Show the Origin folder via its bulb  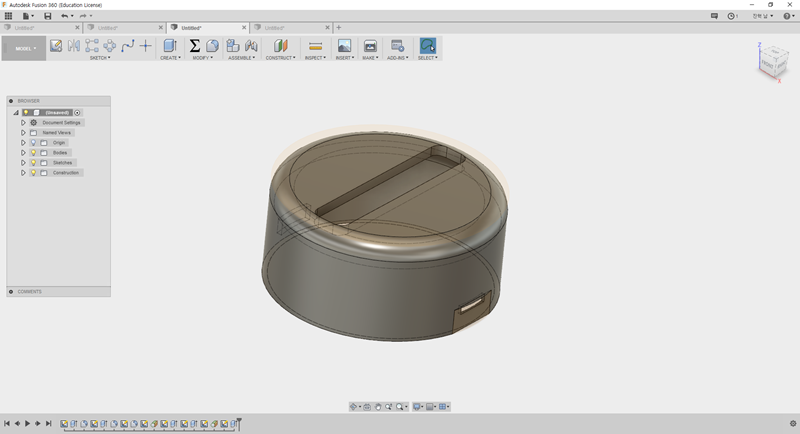pos(33,143)
